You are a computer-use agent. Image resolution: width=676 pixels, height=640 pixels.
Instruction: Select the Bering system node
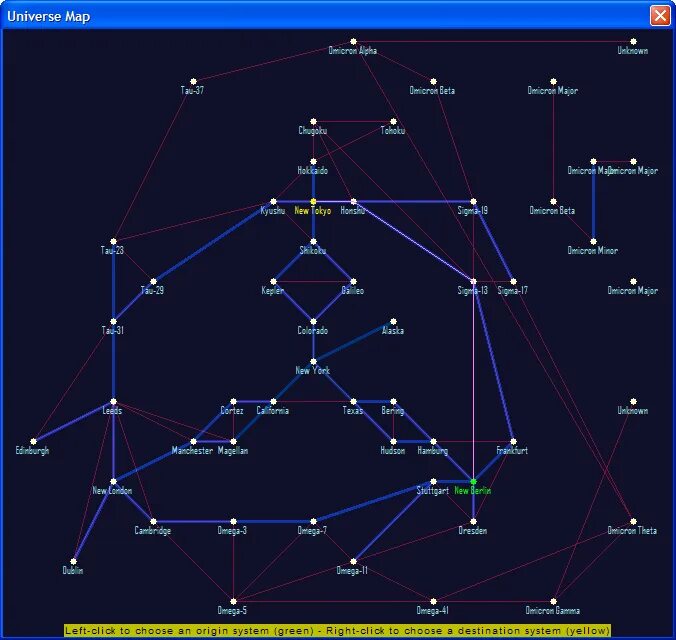393,402
